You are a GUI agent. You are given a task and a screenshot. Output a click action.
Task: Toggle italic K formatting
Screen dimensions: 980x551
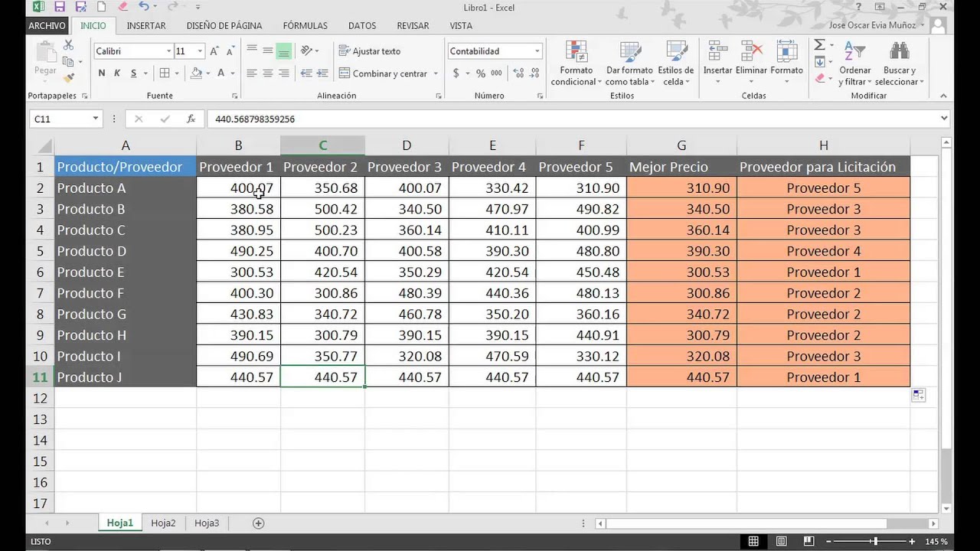pos(117,73)
